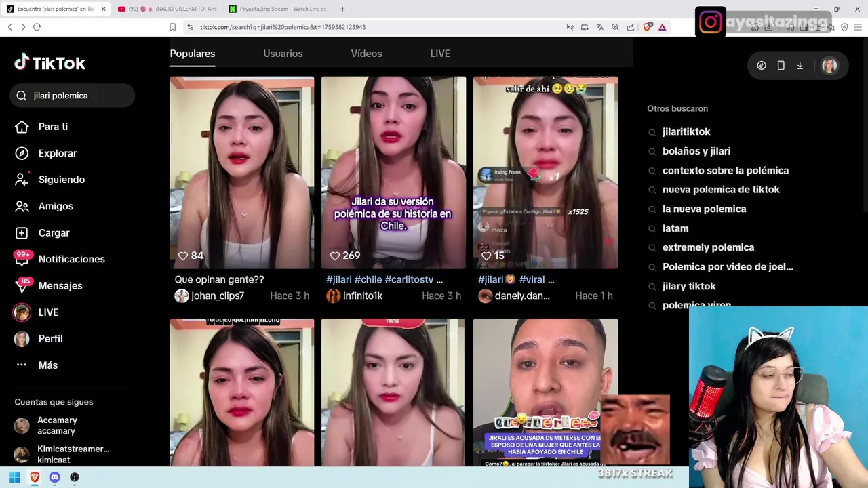The image size is (868, 488).
Task: Click the share page icon
Action: (x=631, y=27)
